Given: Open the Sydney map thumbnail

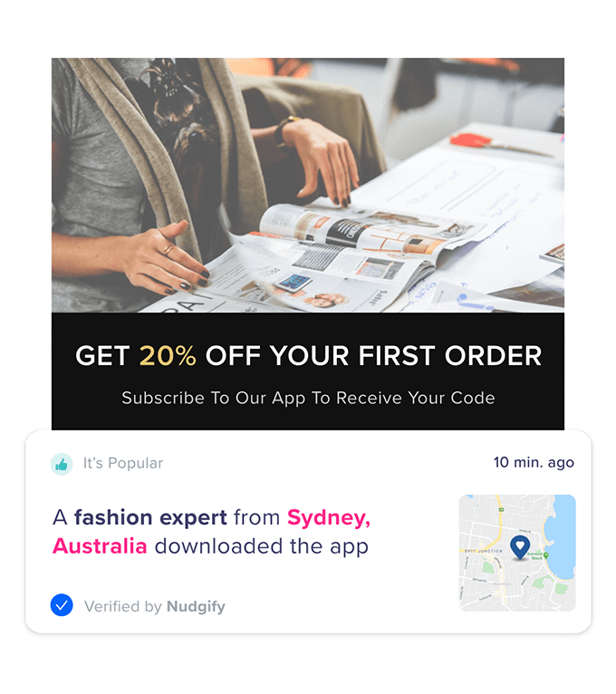Looking at the screenshot, I should pyautogui.click(x=517, y=553).
